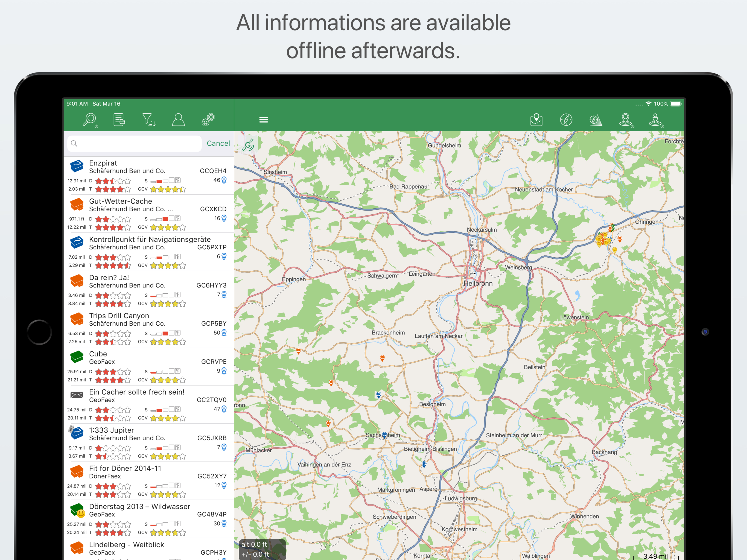Viewport: 747px width, 560px height.
Task: Open the hamburger menu on map toolbar
Action: coord(263,119)
